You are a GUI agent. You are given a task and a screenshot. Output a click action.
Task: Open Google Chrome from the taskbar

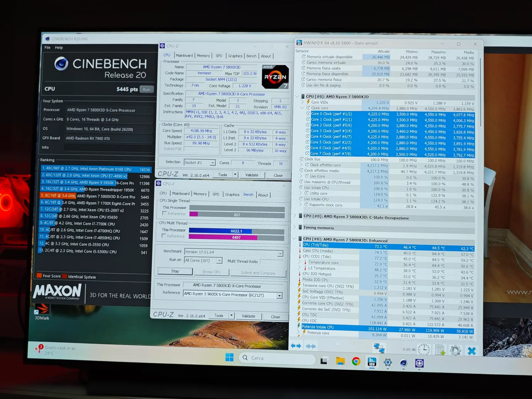tap(356, 361)
